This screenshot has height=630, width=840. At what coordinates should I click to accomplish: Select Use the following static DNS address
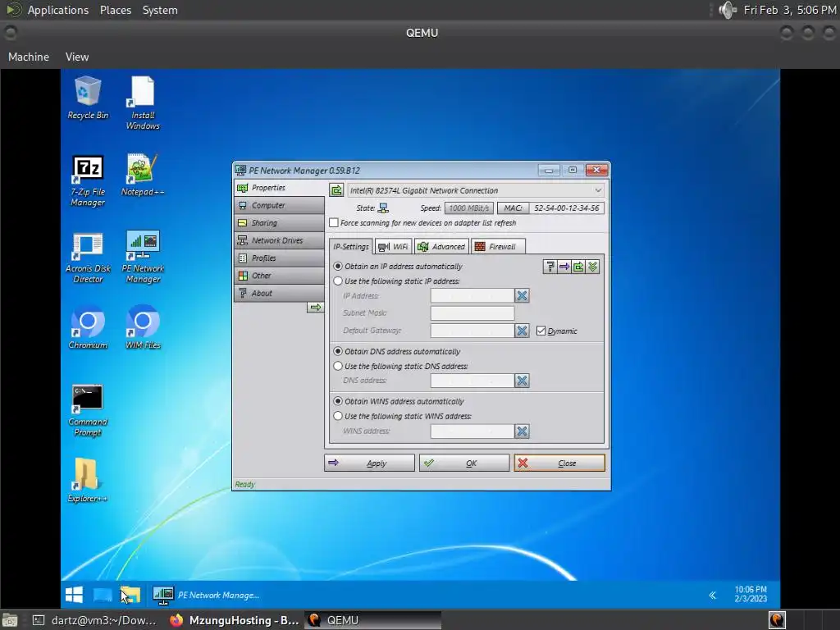[x=337, y=366]
